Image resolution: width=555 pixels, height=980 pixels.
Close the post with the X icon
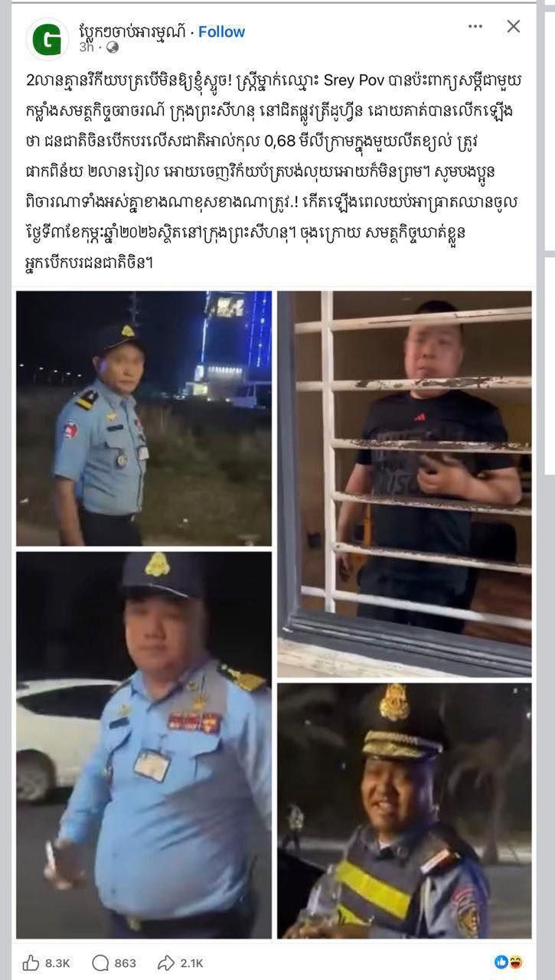pos(514,26)
